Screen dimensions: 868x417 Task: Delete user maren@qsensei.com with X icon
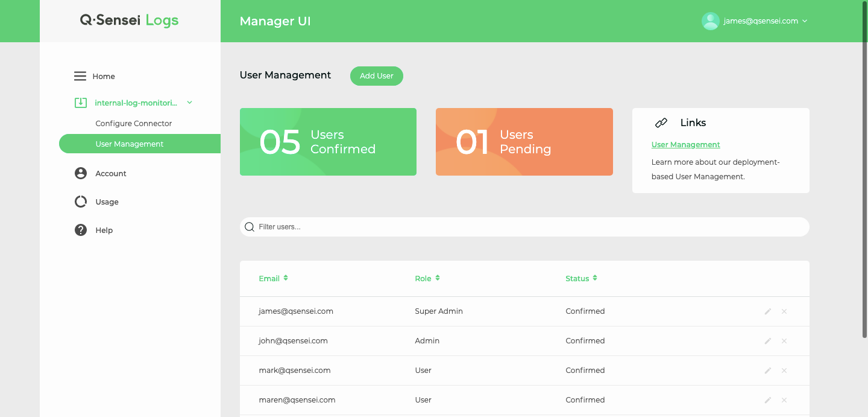tap(784, 400)
